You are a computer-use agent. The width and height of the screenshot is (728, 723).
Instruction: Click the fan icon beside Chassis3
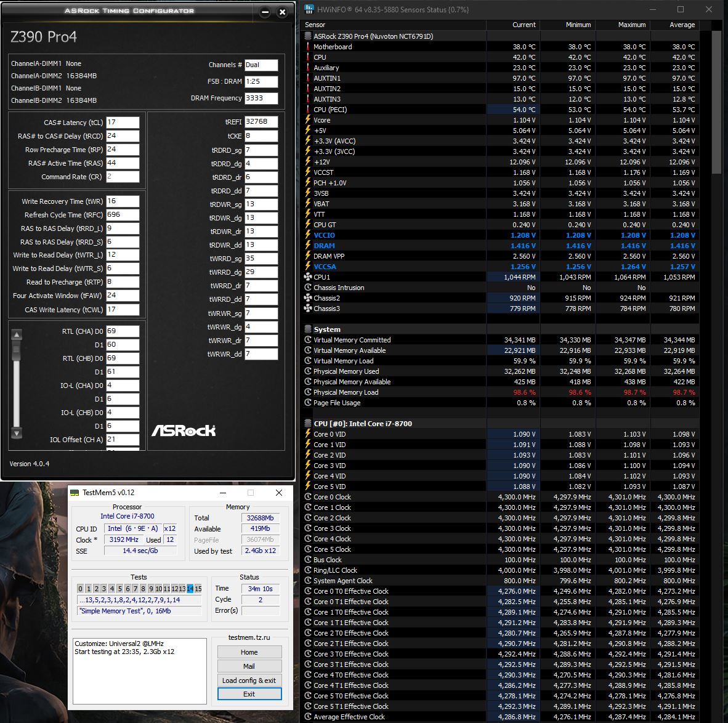tap(307, 309)
